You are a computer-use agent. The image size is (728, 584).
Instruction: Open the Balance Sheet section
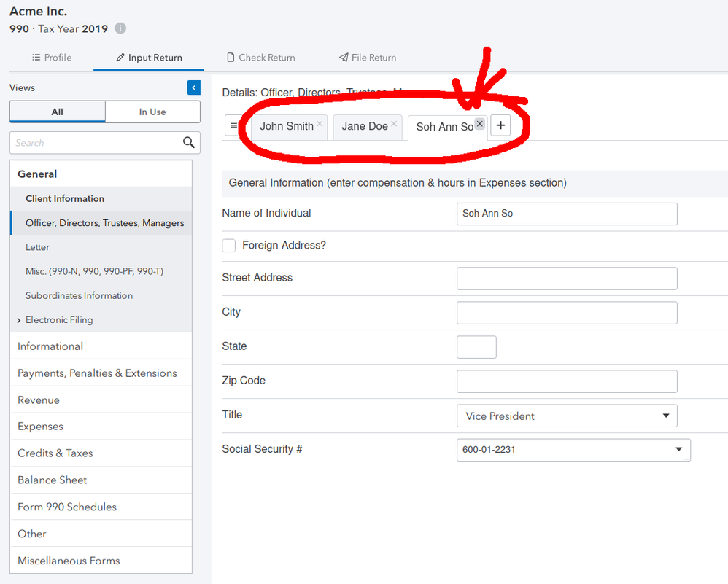53,480
